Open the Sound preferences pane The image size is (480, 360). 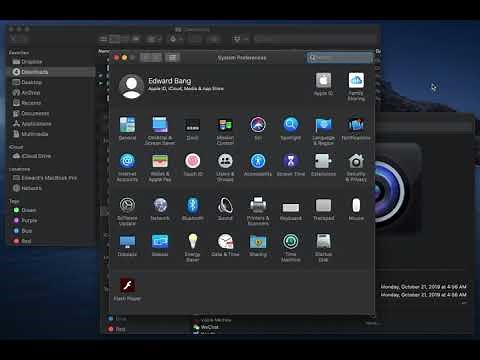pyautogui.click(x=225, y=209)
